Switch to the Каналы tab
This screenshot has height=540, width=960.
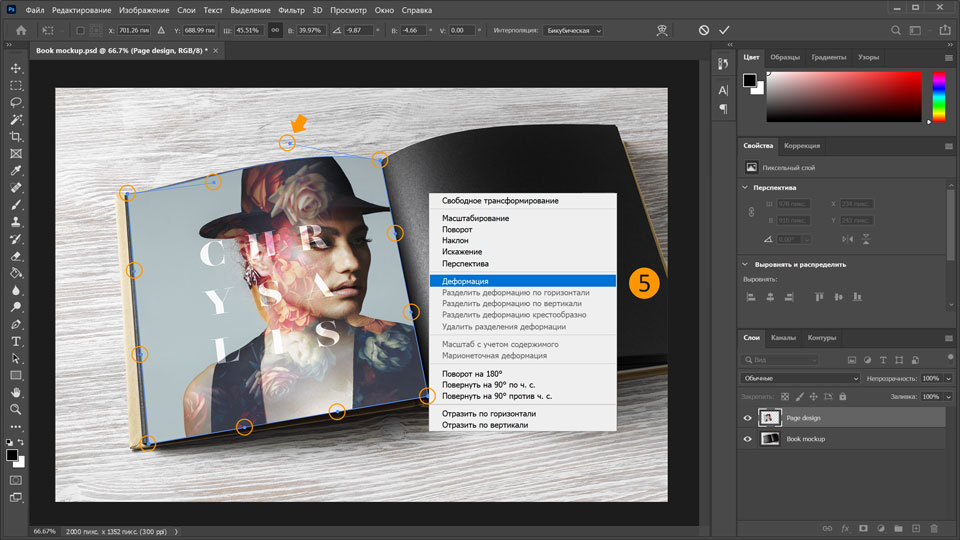pos(783,337)
